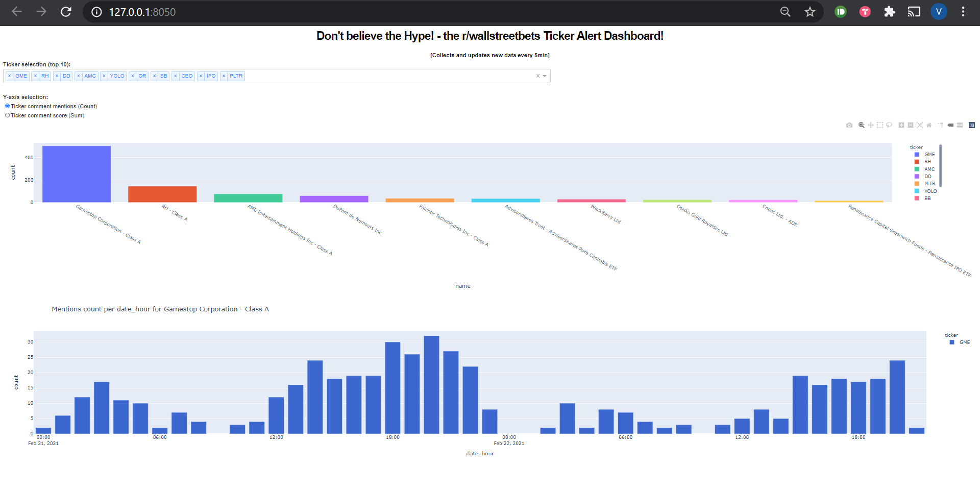Remove the RH ticker tag
The width and height of the screenshot is (980, 491).
pos(35,76)
